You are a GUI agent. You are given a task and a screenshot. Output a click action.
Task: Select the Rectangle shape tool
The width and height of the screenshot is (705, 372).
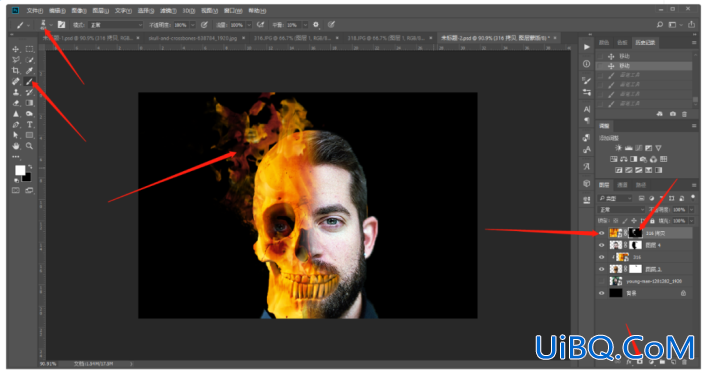pos(30,135)
